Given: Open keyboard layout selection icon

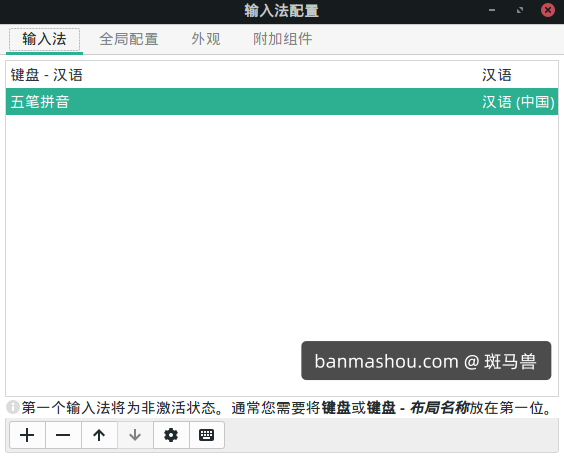Looking at the screenshot, I should (206, 435).
